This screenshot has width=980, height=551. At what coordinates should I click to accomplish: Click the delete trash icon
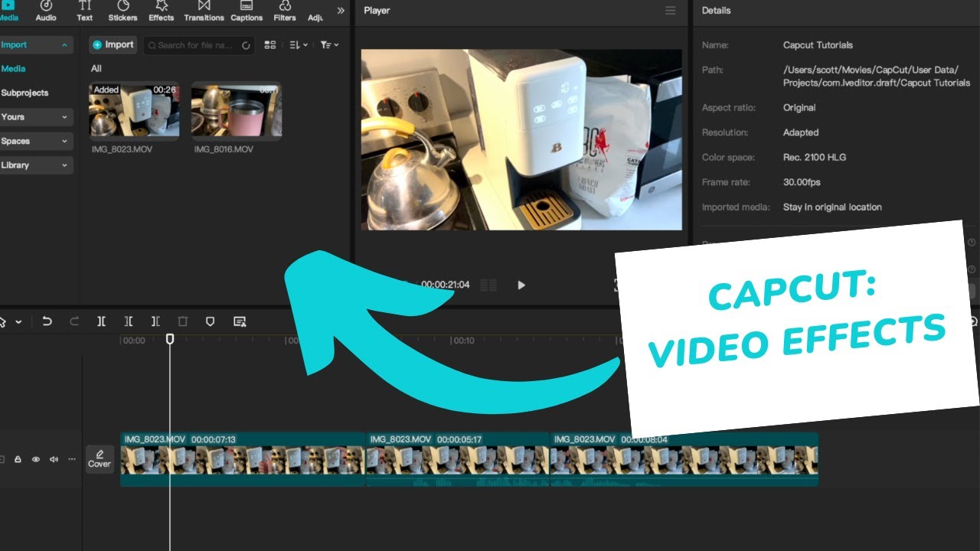(x=182, y=321)
